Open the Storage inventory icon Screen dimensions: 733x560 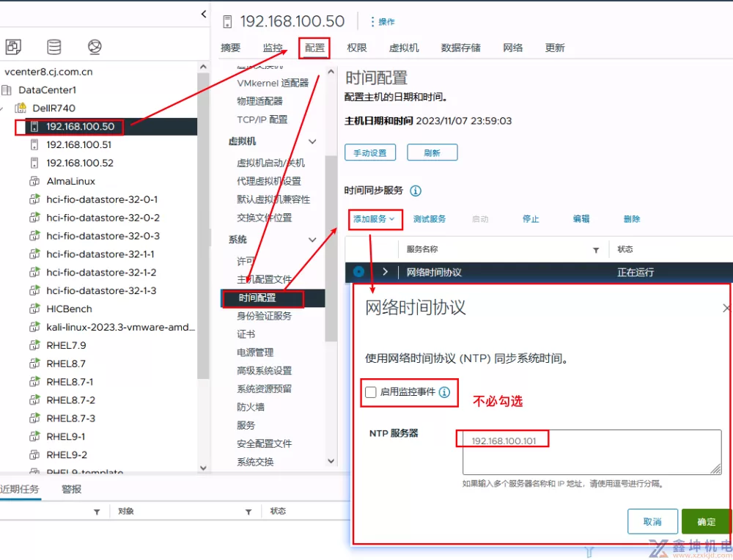click(54, 47)
